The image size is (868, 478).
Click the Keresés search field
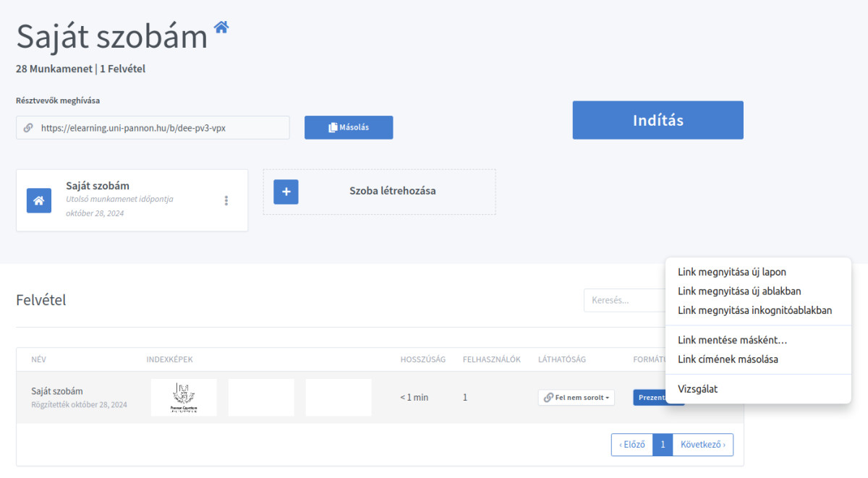click(624, 300)
